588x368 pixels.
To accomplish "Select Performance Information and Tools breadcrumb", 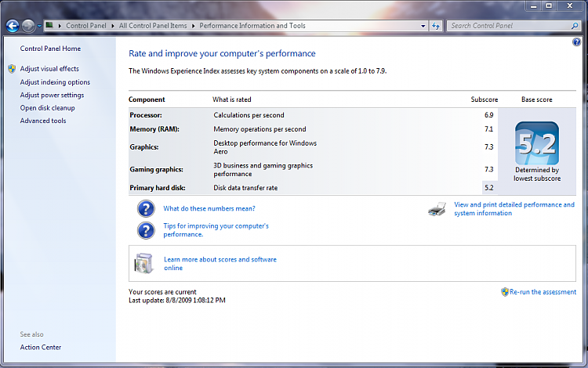I will click(x=252, y=26).
